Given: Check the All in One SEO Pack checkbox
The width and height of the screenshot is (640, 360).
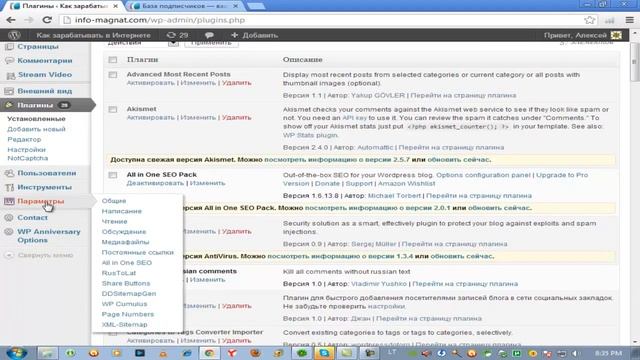Looking at the screenshot, I should tap(113, 175).
